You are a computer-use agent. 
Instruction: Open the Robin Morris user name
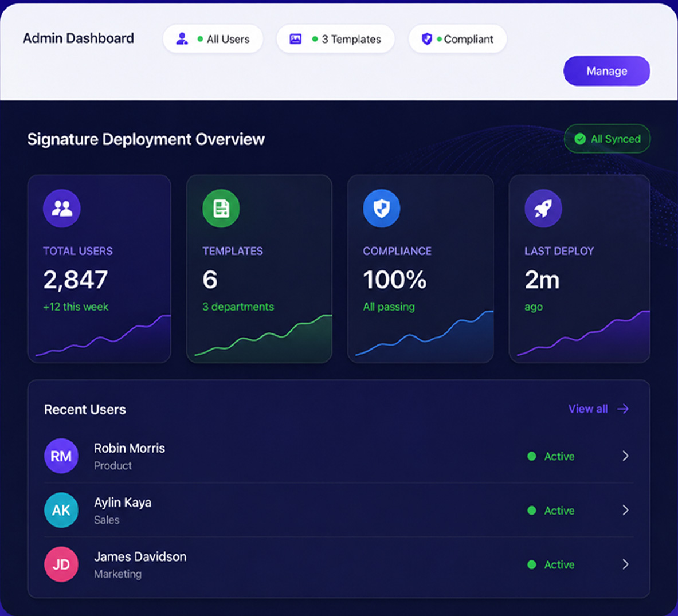coord(130,448)
